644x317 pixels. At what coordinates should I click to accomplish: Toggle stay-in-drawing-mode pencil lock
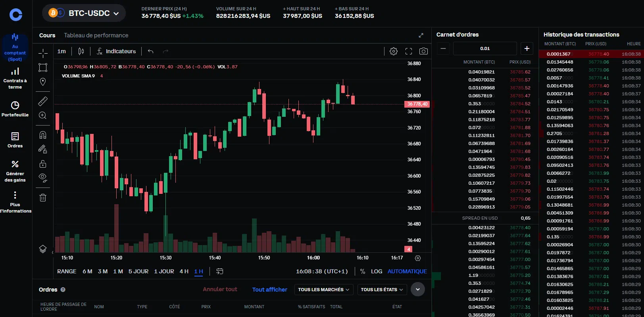(43, 149)
